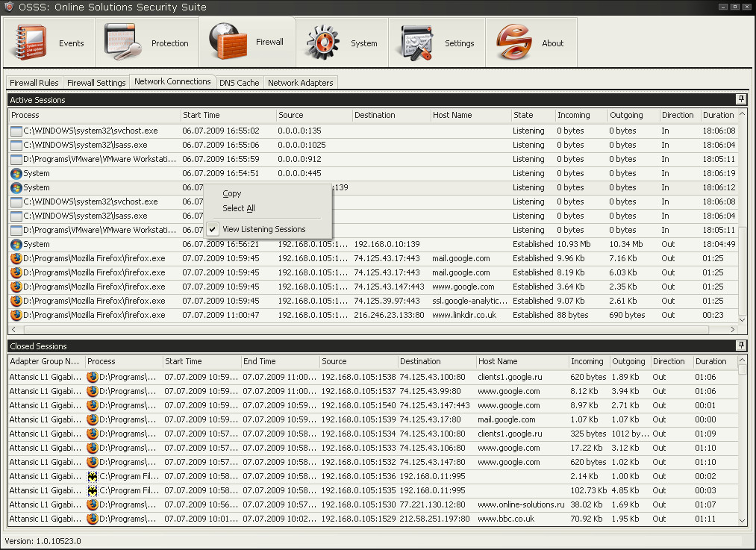Click Firefox icon in www.bbc.co.uk closed row

(x=92, y=519)
